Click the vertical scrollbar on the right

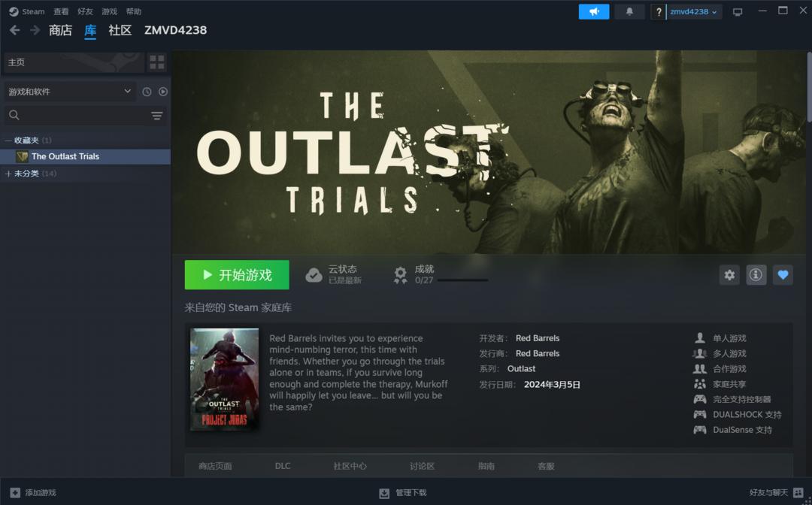point(810,87)
